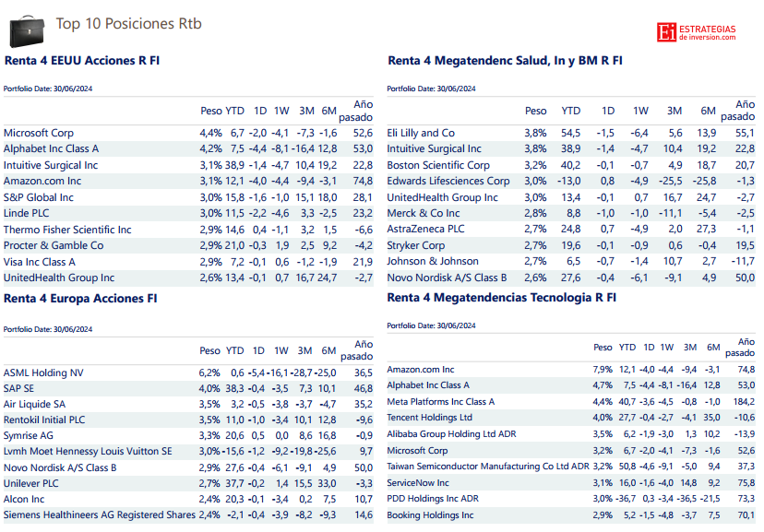Viewport: 764px width, 532px height.
Task: Click Eli Lilly YTD value 54,5
Action: pyautogui.click(x=570, y=133)
